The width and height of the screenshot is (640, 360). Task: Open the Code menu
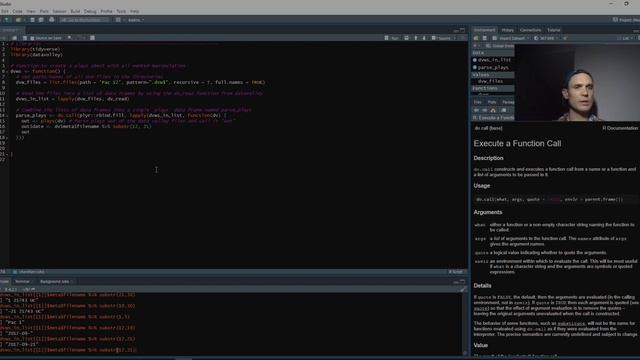[x=18, y=11]
